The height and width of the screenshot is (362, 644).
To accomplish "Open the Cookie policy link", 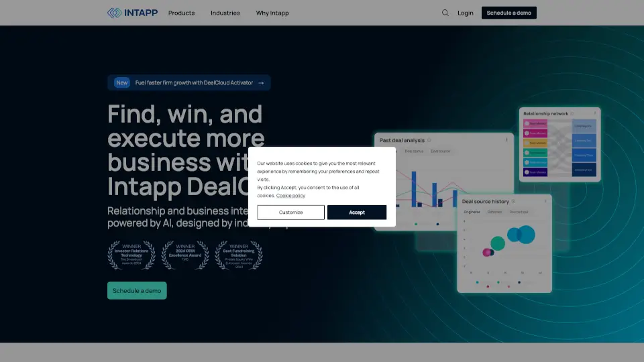I will pos(290,195).
